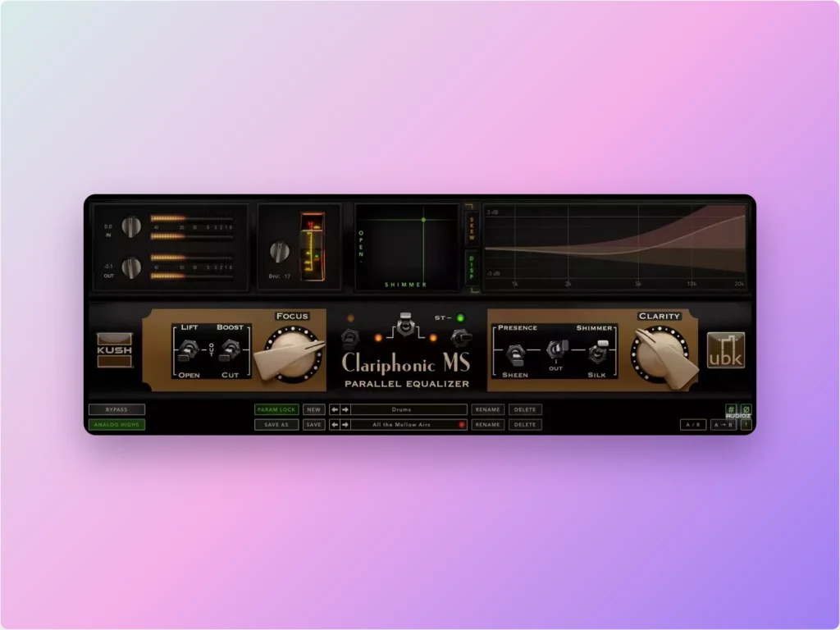Image resolution: width=840 pixels, height=630 pixels.
Task: Flip the ST stereo toggle switch
Action: click(461, 337)
